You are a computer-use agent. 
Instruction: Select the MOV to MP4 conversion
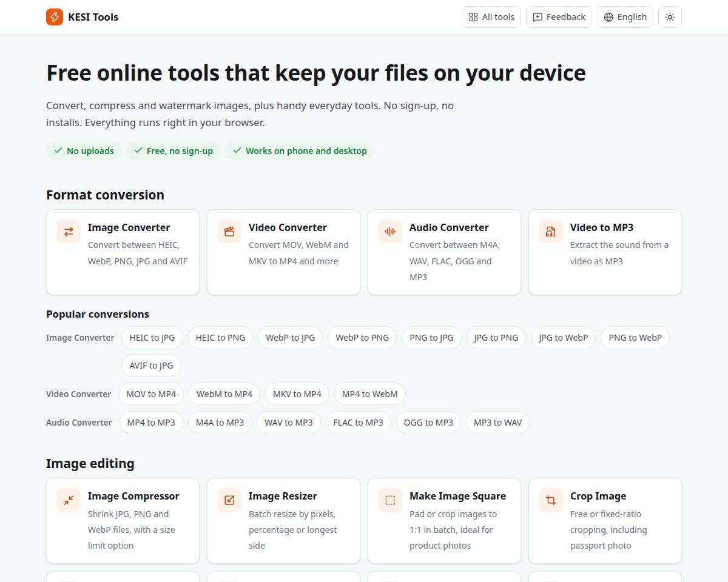click(151, 394)
